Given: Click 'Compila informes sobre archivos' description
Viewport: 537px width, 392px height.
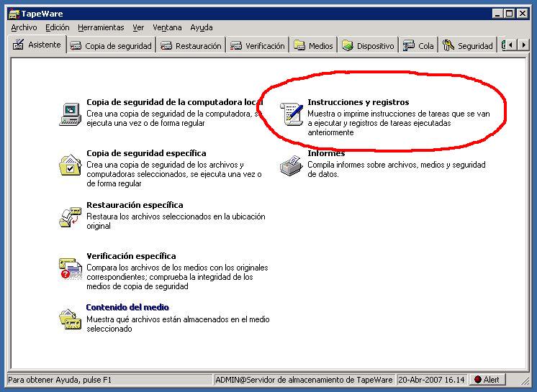Looking at the screenshot, I should 396,169.
